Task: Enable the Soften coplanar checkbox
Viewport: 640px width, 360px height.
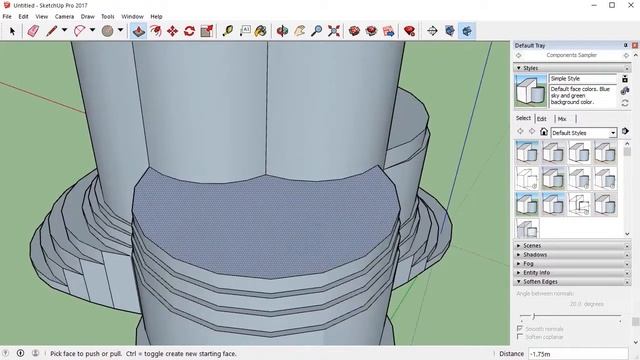Action: click(x=520, y=337)
